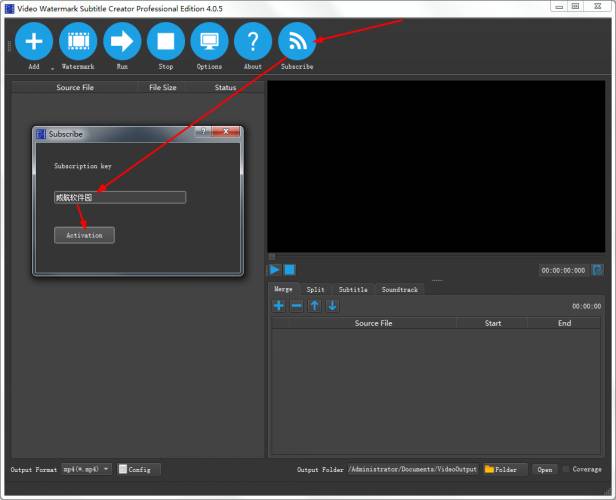Click the Source File header in Merge table
Image resolution: width=616 pixels, height=500 pixels.
(373, 323)
